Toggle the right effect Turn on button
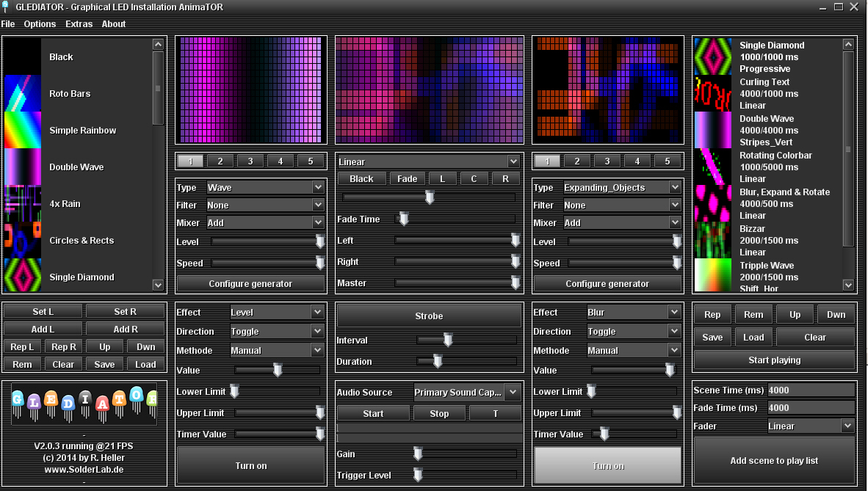This screenshot has width=868, height=491. [x=607, y=465]
